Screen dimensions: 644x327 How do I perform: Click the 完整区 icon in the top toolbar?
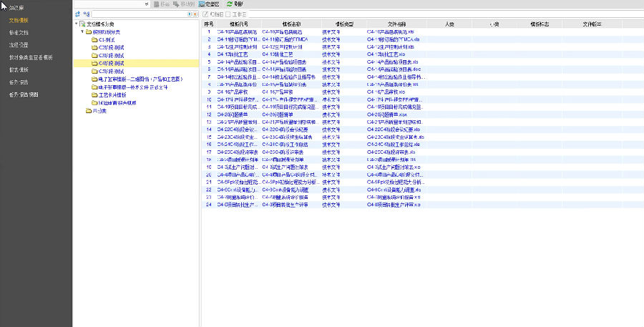(x=200, y=4)
